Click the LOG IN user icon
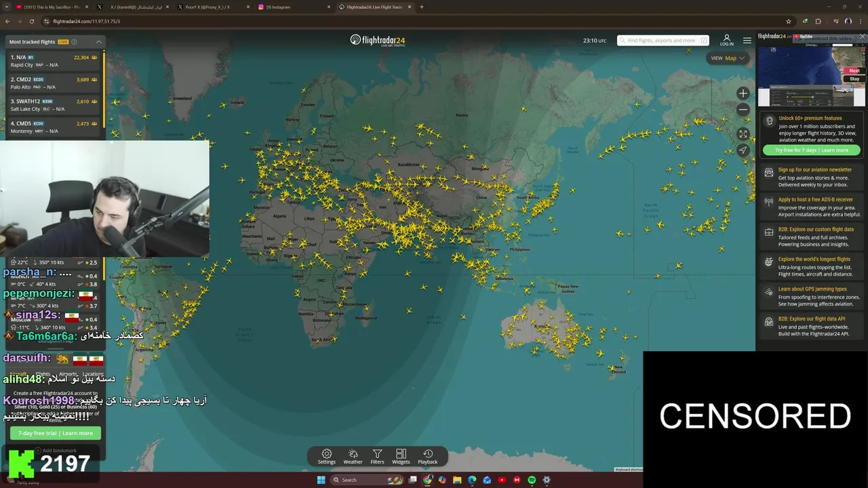868x488 pixels. pyautogui.click(x=726, y=40)
